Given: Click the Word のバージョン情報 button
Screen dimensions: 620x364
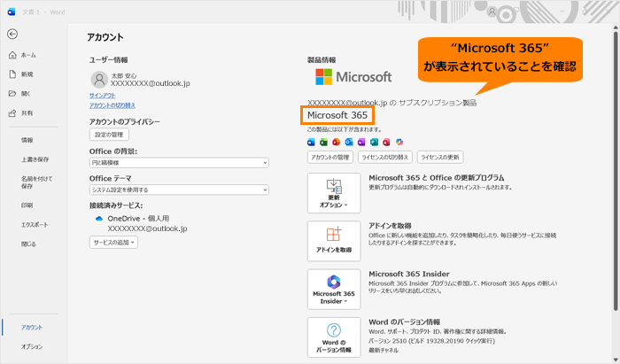Looking at the screenshot, I should click(x=334, y=337).
